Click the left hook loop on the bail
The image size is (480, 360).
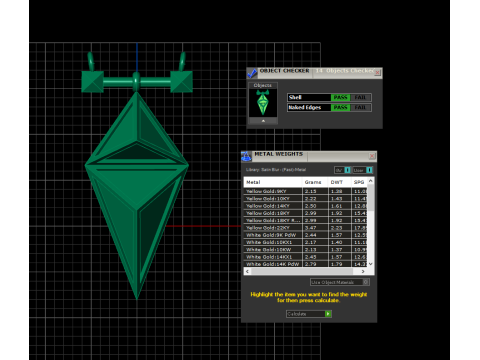point(91,61)
